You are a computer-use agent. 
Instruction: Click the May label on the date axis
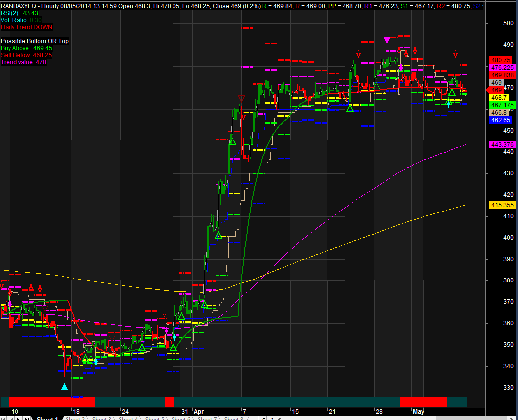pyautogui.click(x=418, y=412)
